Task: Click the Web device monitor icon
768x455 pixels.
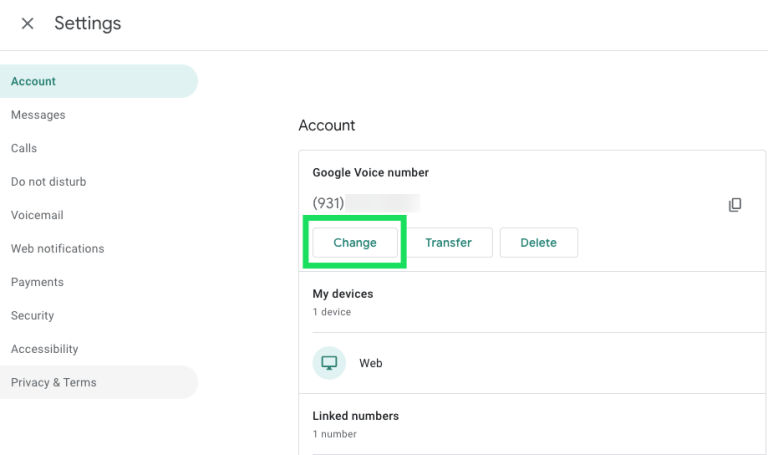Action: pyautogui.click(x=329, y=363)
